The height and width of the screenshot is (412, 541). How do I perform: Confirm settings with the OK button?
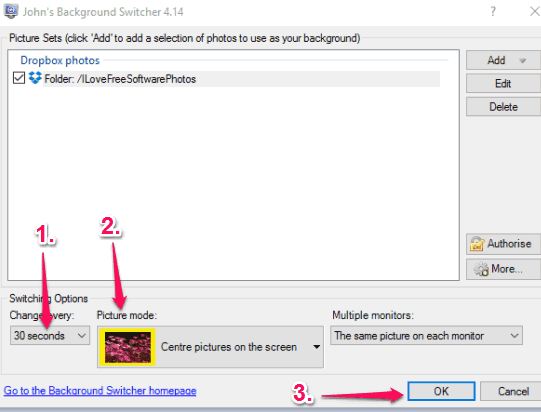pyautogui.click(x=441, y=391)
